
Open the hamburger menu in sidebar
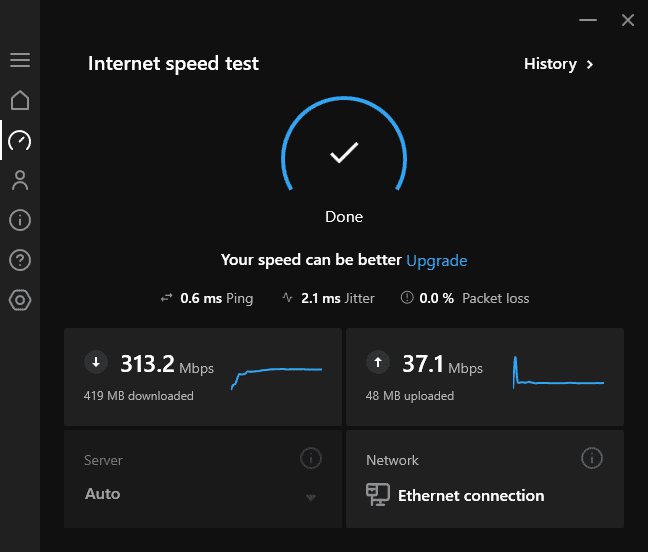[20, 60]
